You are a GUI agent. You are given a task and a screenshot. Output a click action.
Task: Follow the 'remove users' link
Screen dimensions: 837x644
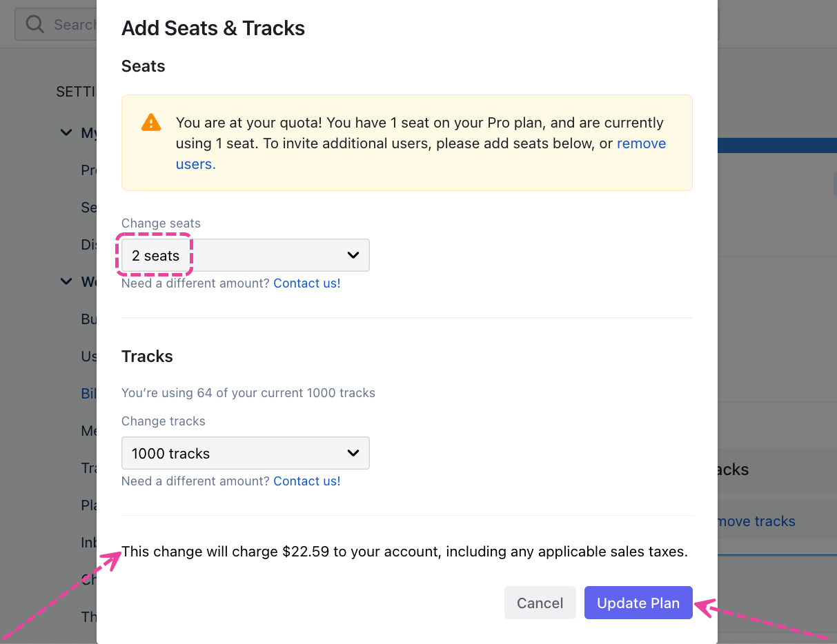(x=641, y=143)
